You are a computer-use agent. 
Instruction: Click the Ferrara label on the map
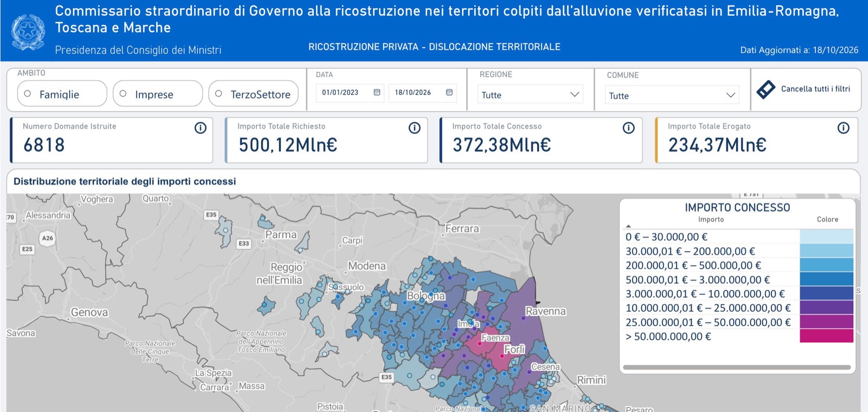pyautogui.click(x=462, y=229)
